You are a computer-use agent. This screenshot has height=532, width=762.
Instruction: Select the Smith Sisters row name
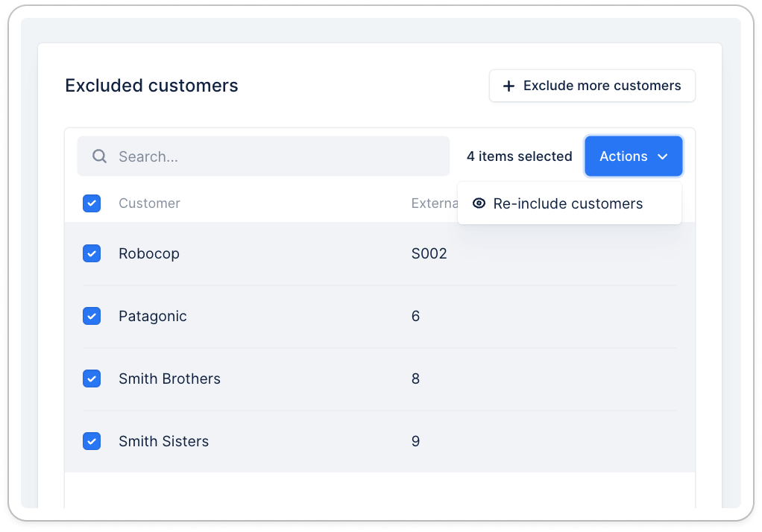(163, 442)
